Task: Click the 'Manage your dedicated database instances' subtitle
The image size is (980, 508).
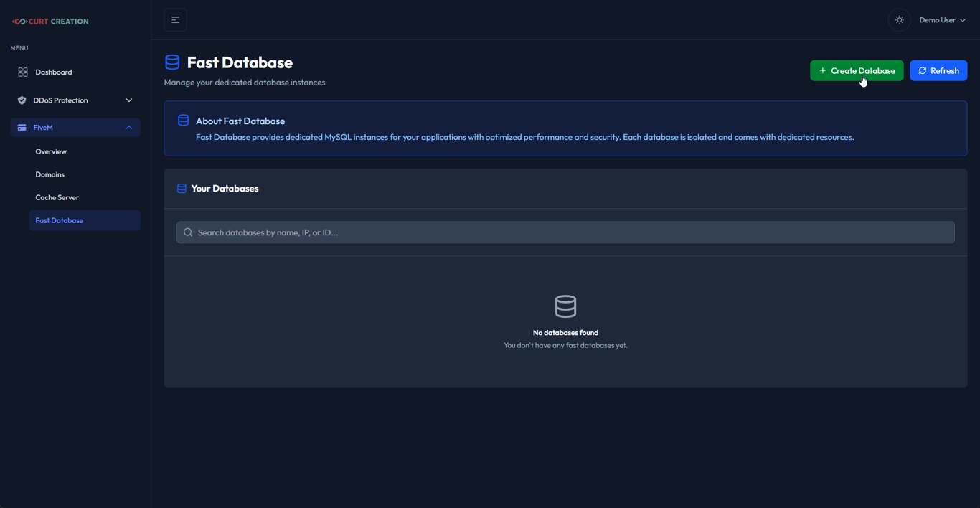Action: pyautogui.click(x=245, y=83)
